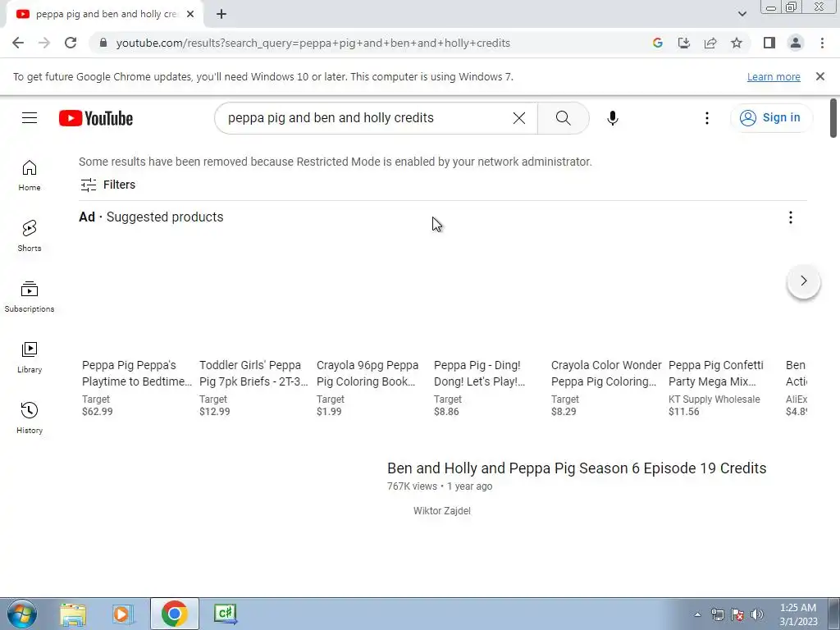This screenshot has height=630, width=840.
Task: Click the $62.99 price text
Action: (x=98, y=412)
